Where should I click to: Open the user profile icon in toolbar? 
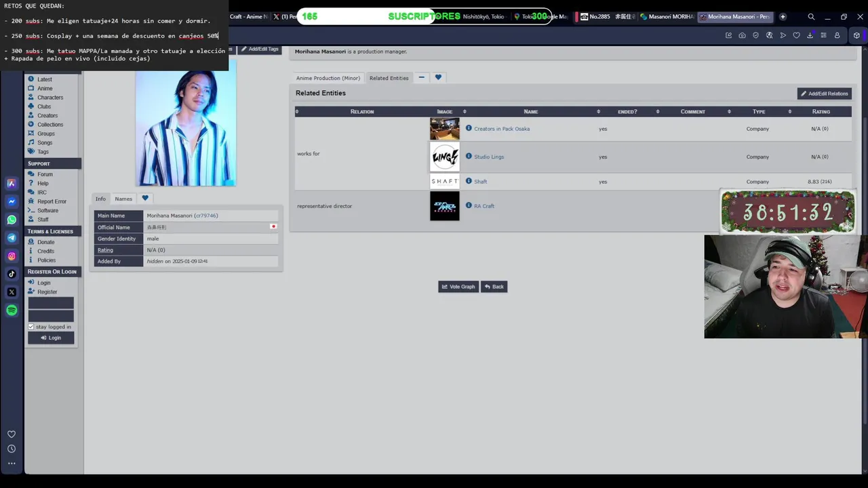tap(837, 35)
